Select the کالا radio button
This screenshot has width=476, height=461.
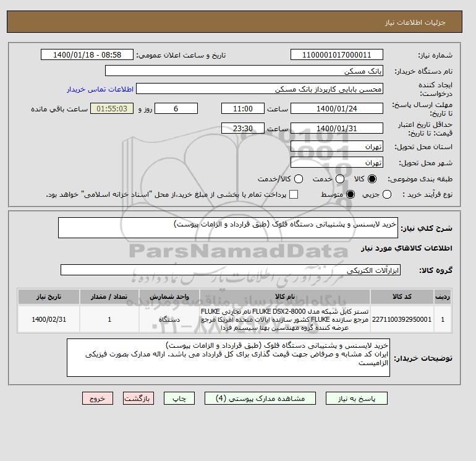tap(372, 179)
